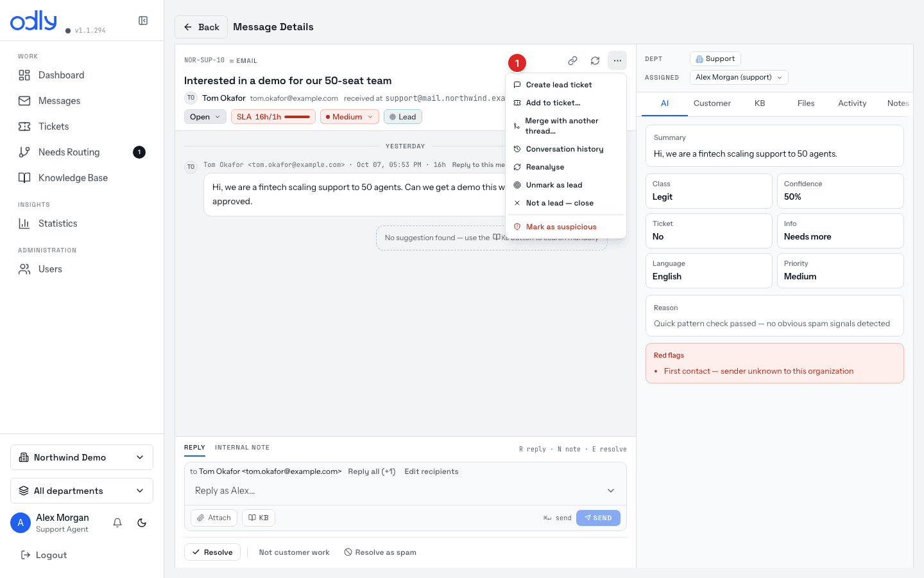The width and height of the screenshot is (924, 578).
Task: Switch to Activity tab
Action: click(852, 103)
